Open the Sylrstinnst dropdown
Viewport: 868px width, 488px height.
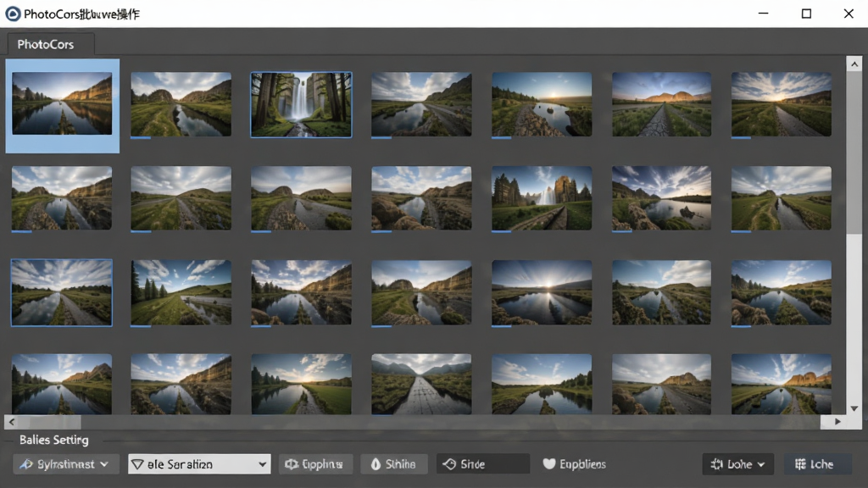point(66,464)
